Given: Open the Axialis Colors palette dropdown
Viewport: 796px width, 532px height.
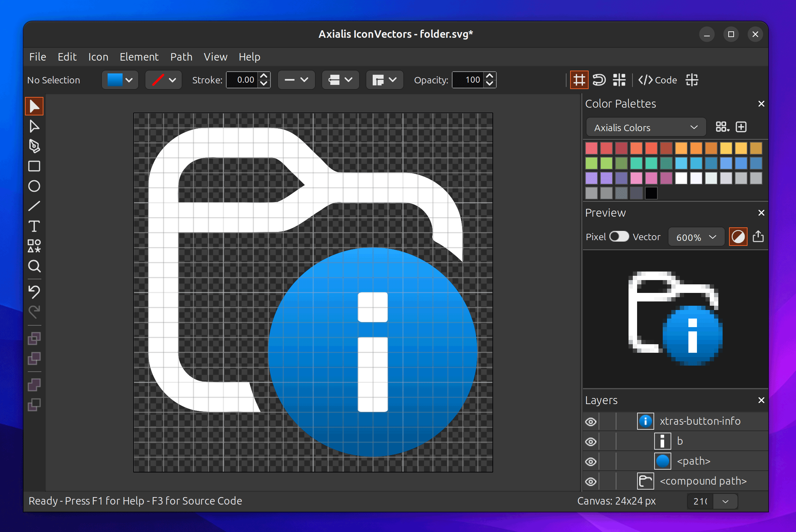Looking at the screenshot, I should 646,127.
